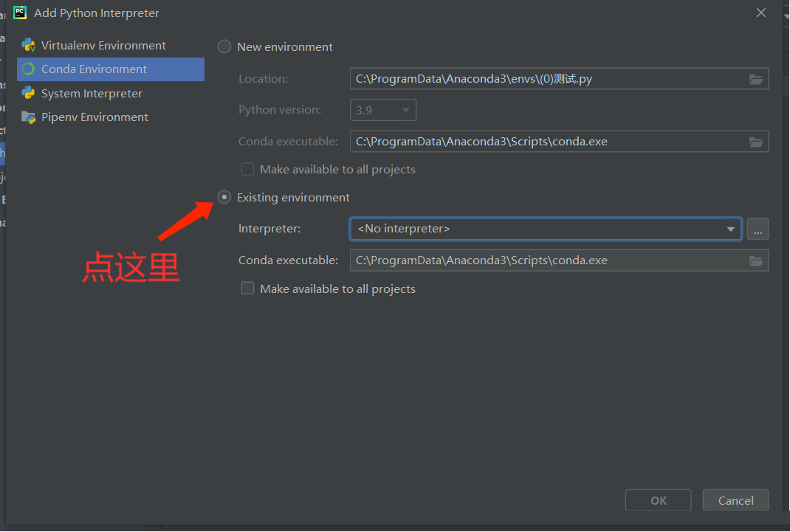Screen dimensions: 790x532
Task: Click the ellipsis browse button beside Interpreter
Action: click(758, 229)
